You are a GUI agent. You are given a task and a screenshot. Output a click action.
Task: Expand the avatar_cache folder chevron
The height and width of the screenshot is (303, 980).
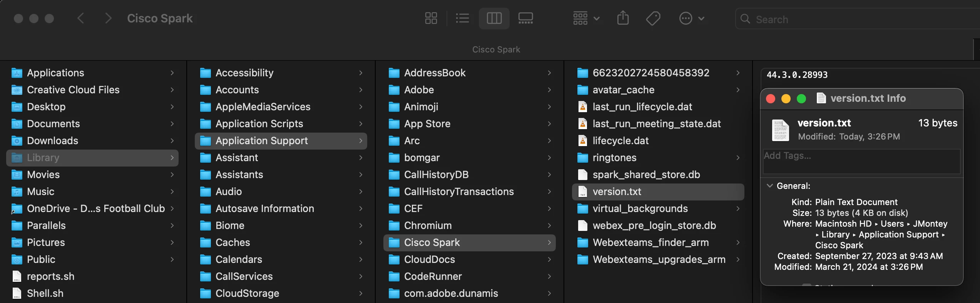tap(738, 90)
